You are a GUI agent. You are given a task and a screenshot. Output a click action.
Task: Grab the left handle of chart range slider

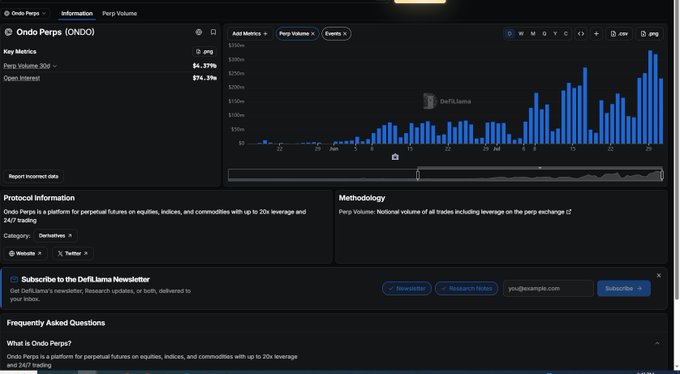418,175
